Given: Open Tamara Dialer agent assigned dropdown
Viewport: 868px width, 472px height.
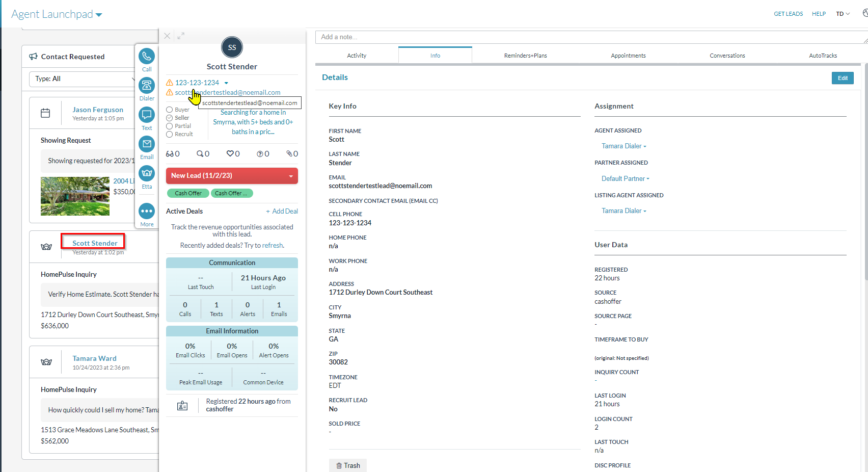Looking at the screenshot, I should 623,146.
